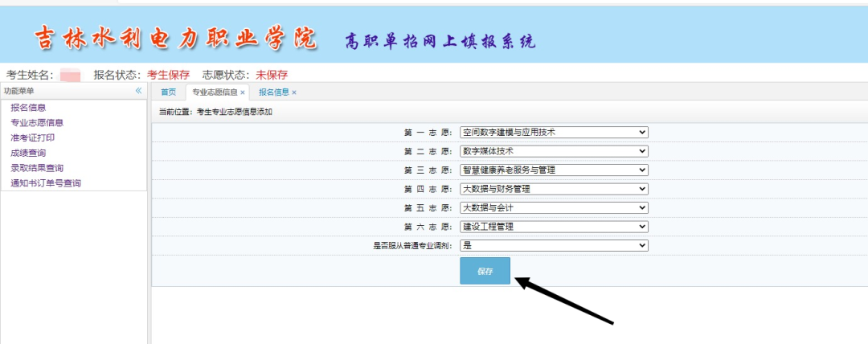This screenshot has height=344, width=868.
Task: Close the 报名信息 tab
Action: click(x=294, y=92)
